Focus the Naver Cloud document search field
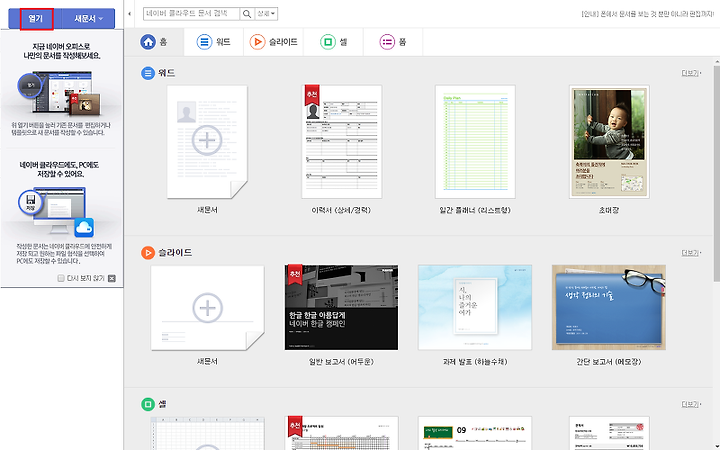Screen dimensions: 720x450 (191, 14)
